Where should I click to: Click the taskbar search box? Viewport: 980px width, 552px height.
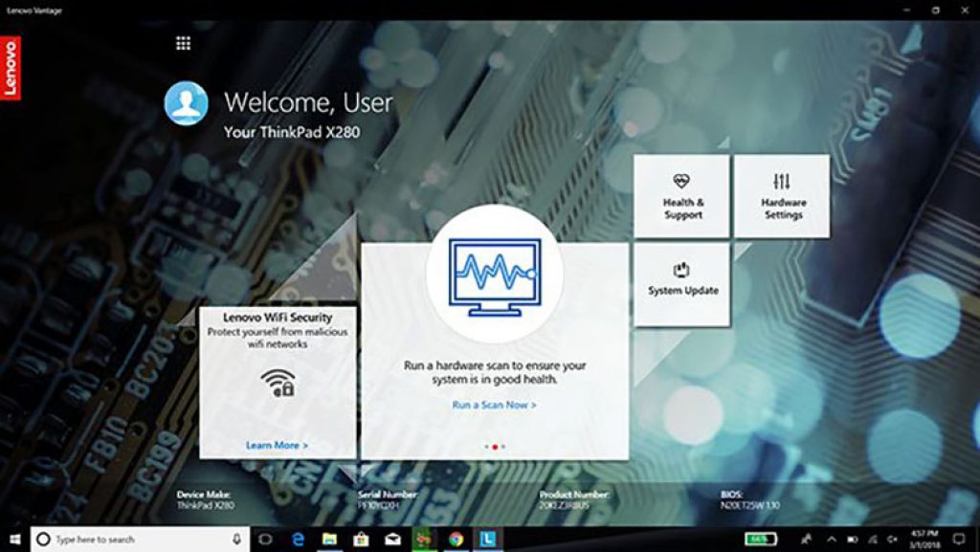[x=140, y=539]
